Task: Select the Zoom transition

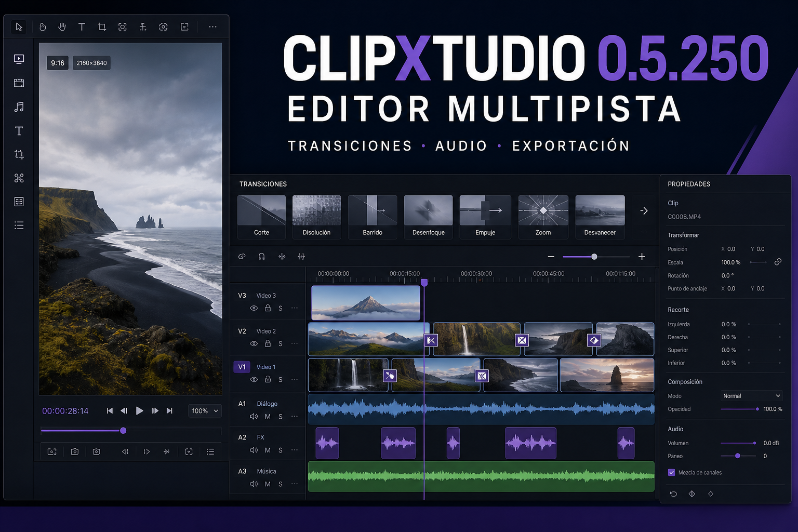Action: click(x=543, y=217)
